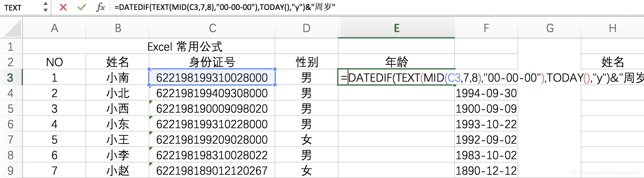The width and height of the screenshot is (644, 178).
Task: Select row 8 header
Action: pos(11,155)
